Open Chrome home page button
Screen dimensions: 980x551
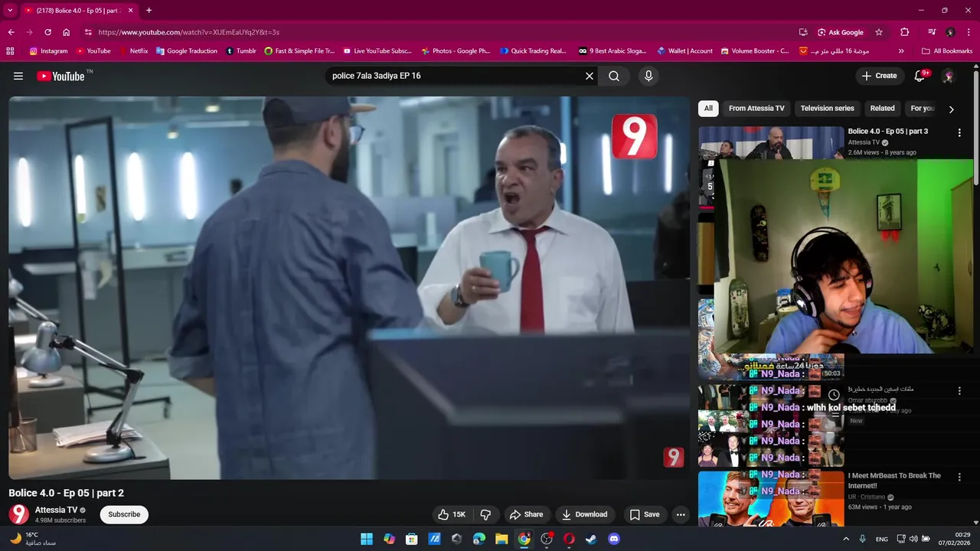[67, 32]
